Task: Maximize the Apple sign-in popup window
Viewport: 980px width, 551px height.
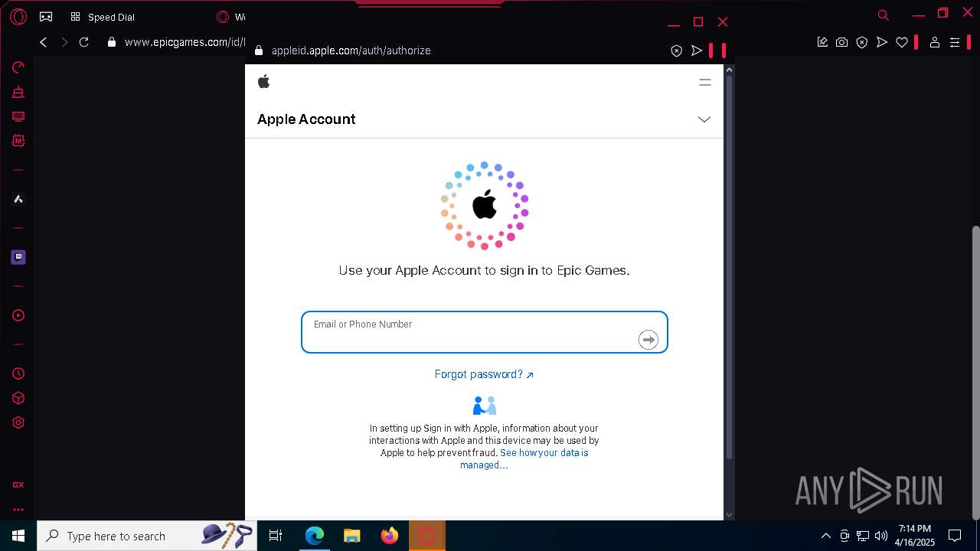Action: tap(698, 21)
